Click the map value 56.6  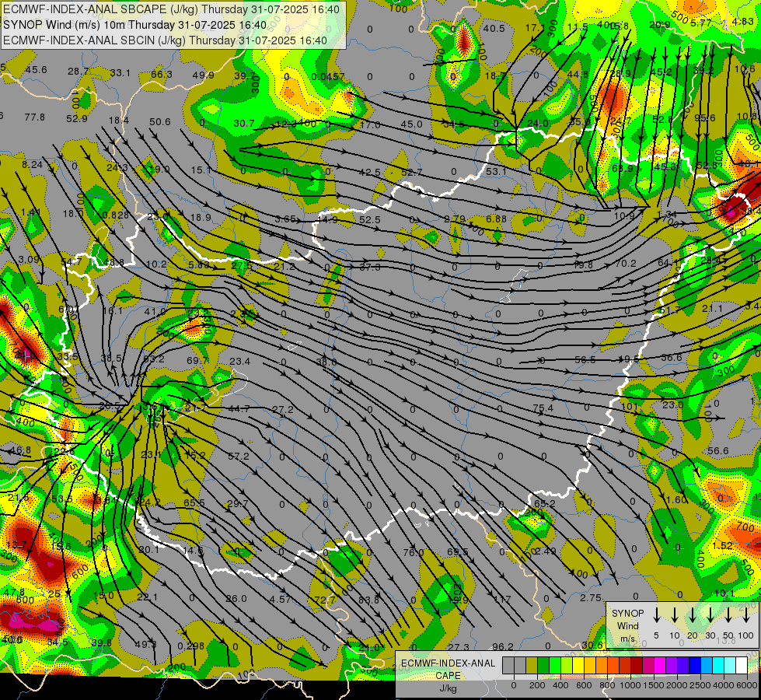coord(717,451)
